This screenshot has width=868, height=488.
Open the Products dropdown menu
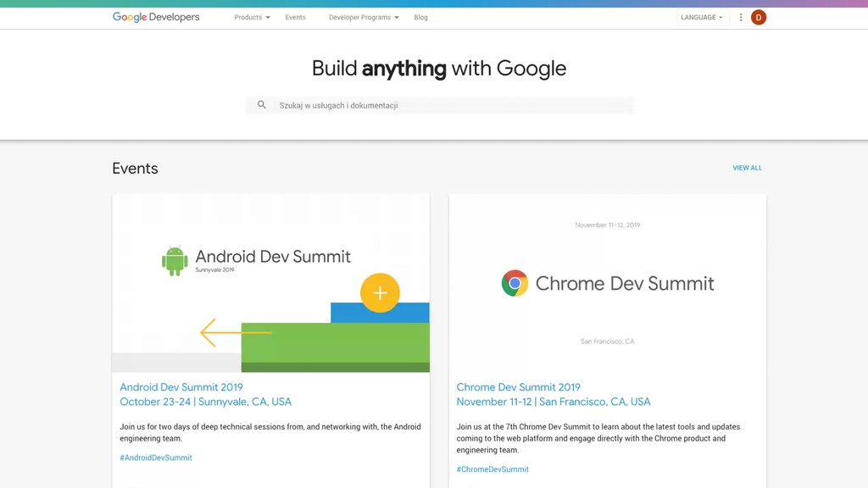coord(252,17)
